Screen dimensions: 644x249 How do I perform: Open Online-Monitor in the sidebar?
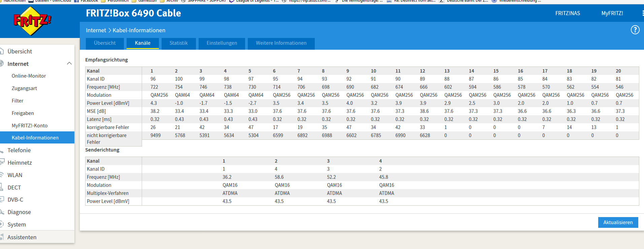pos(29,76)
